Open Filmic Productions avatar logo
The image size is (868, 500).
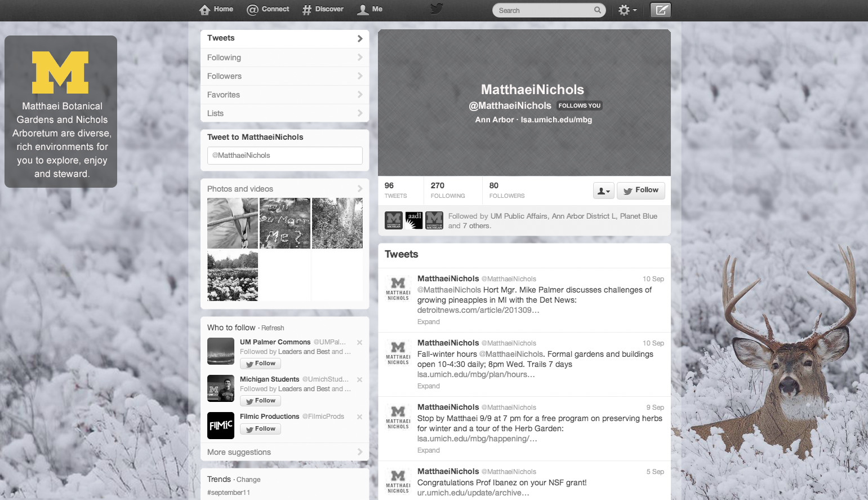click(x=221, y=426)
